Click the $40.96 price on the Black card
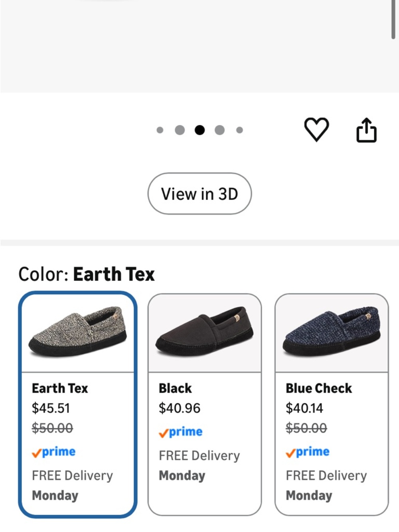 [180, 408]
